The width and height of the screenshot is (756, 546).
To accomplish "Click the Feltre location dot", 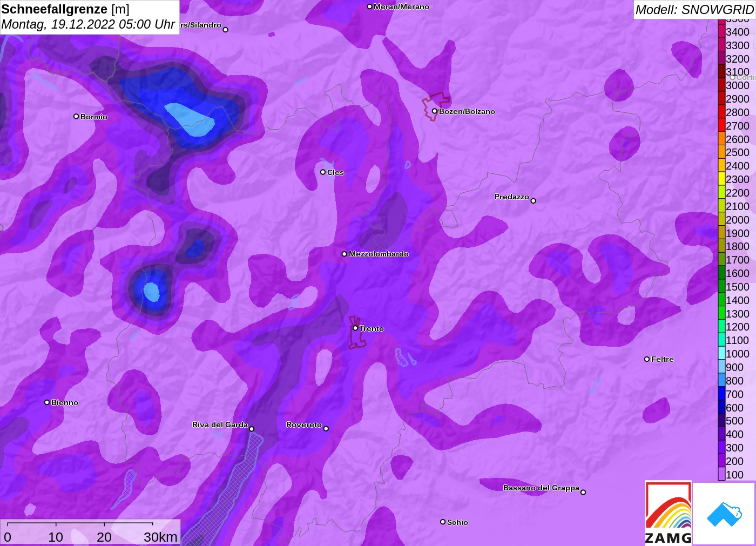I will point(647,359).
